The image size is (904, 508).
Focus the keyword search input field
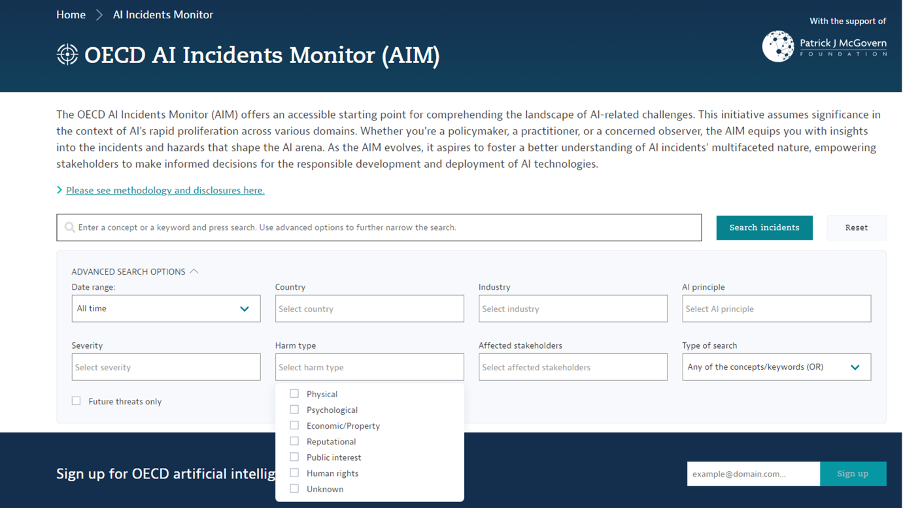click(379, 227)
